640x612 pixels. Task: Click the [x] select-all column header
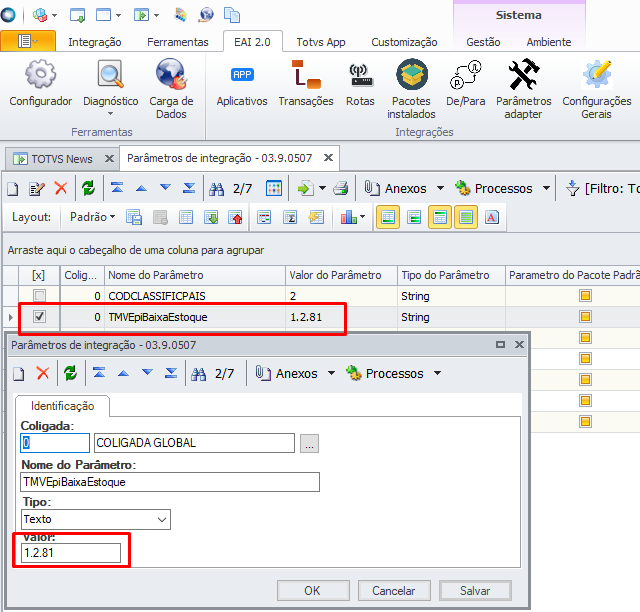pos(39,275)
